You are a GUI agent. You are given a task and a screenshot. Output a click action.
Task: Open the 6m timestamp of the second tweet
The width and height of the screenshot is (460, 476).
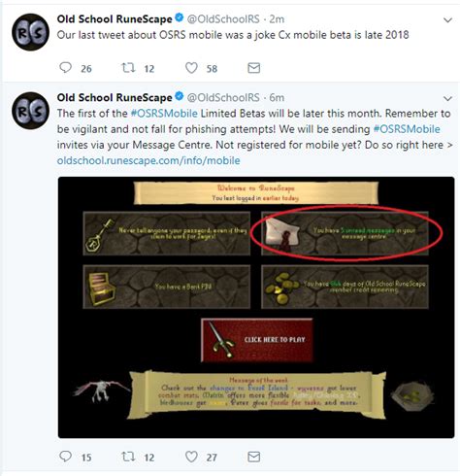[x=277, y=97]
